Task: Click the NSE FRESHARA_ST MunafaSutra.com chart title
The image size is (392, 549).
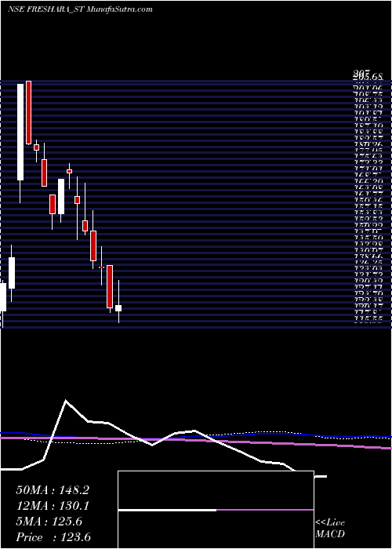Action: pyautogui.click(x=80, y=9)
